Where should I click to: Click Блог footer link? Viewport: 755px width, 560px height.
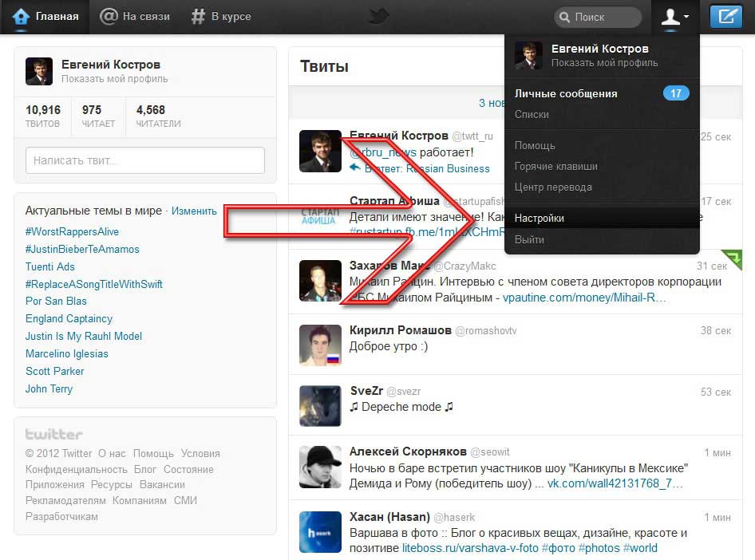(x=145, y=470)
